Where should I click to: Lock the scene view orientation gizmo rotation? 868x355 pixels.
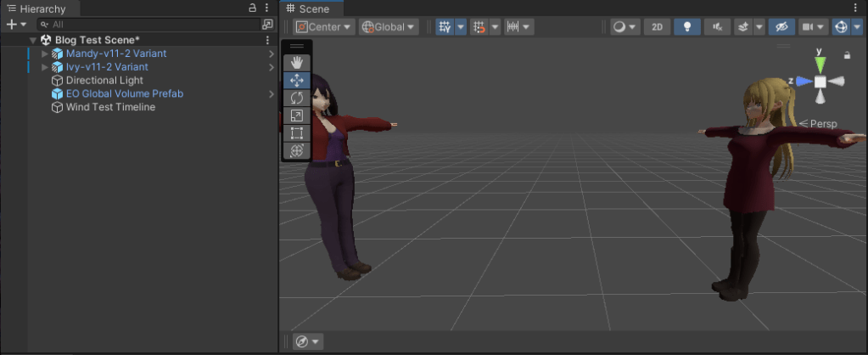tap(847, 55)
